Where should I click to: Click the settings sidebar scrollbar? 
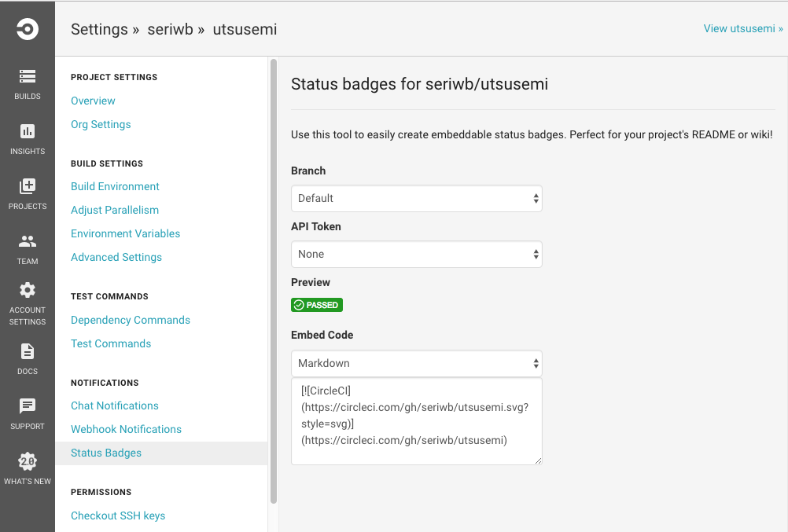274,281
